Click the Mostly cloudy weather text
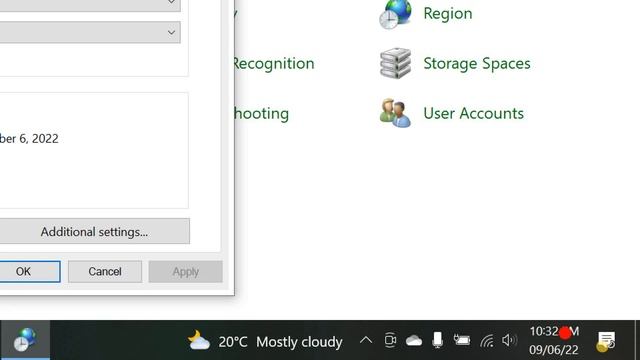This screenshot has width=640, height=360. point(299,342)
